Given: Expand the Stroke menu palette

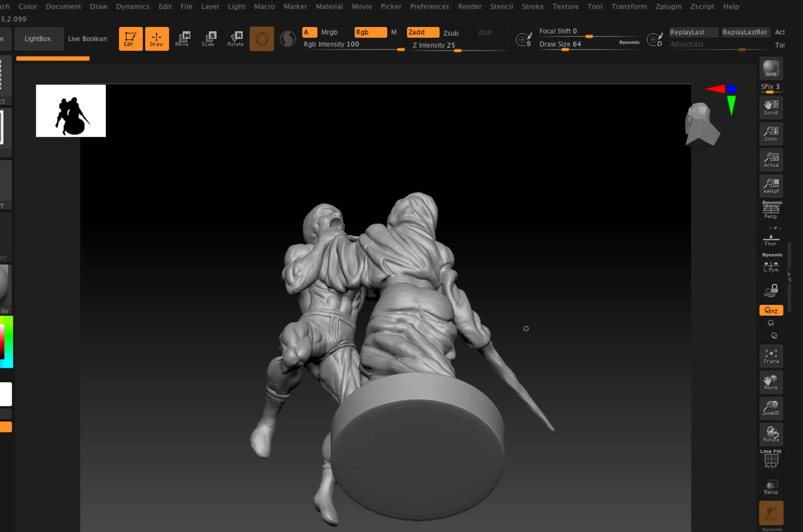Looking at the screenshot, I should (x=533, y=6).
